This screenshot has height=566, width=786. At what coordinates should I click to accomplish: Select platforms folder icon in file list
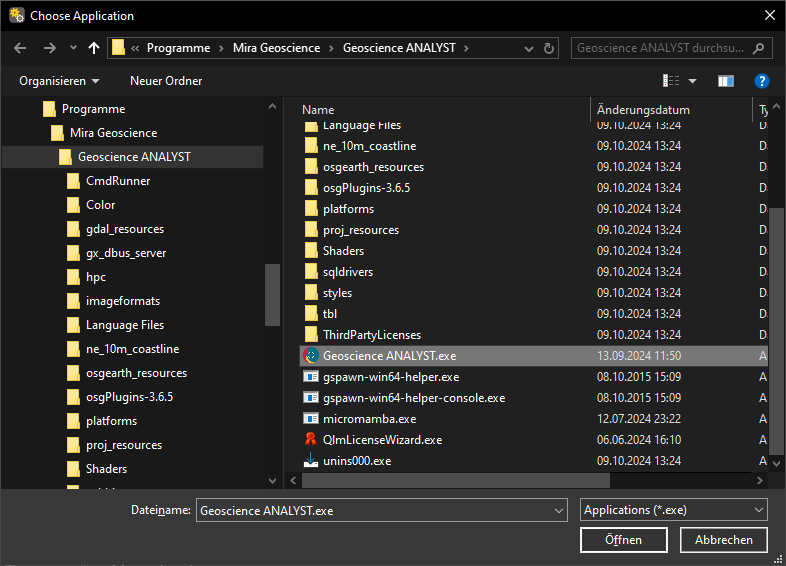pos(311,209)
